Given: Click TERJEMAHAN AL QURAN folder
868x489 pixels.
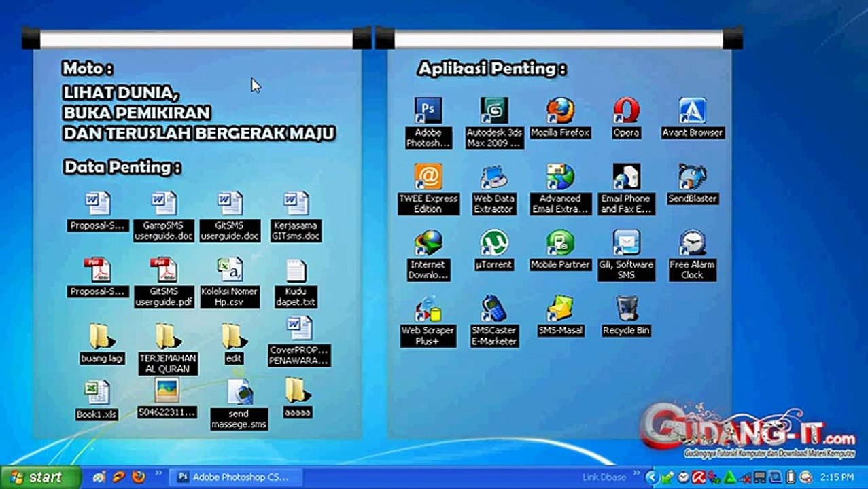Looking at the screenshot, I should [168, 348].
